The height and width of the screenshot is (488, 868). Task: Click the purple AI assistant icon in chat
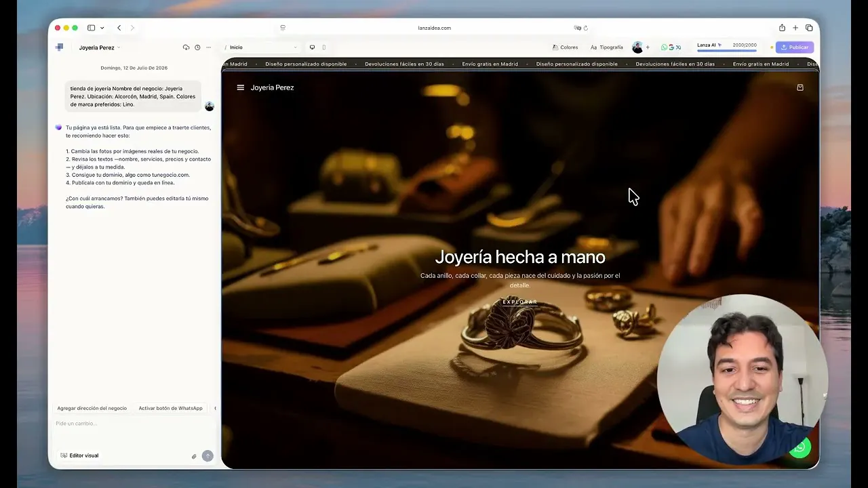[x=58, y=127]
